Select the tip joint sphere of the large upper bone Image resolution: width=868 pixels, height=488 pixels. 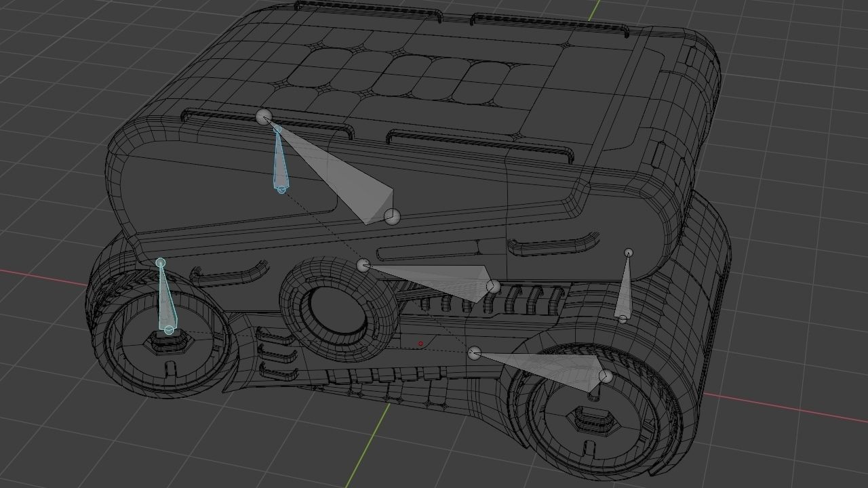[x=392, y=217]
